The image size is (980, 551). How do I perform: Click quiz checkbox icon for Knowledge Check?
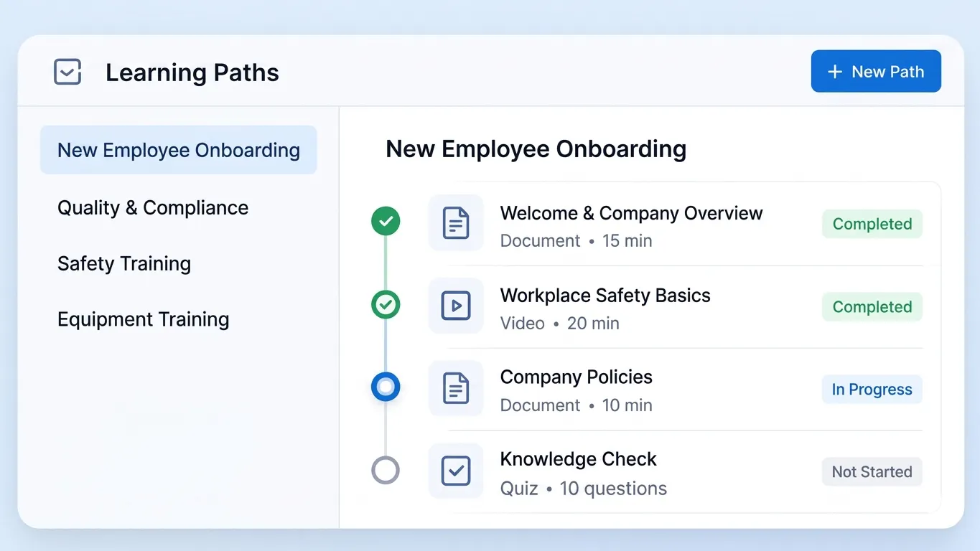point(456,471)
